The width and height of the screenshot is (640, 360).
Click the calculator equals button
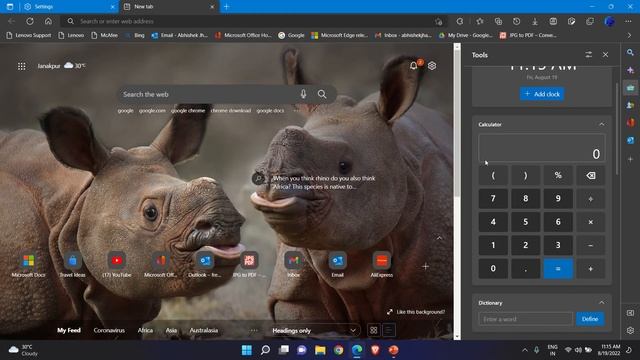pos(558,269)
